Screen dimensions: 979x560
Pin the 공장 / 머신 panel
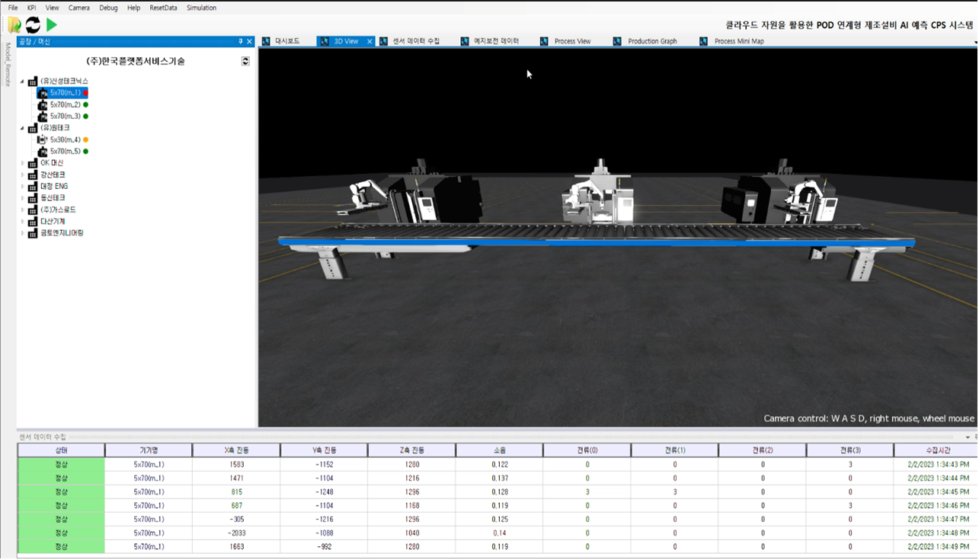pos(241,42)
